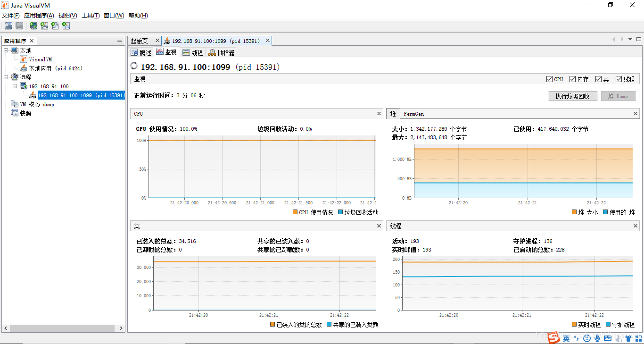
Task: Click the applications panel horizontal scrollbar
Action: click(x=63, y=328)
